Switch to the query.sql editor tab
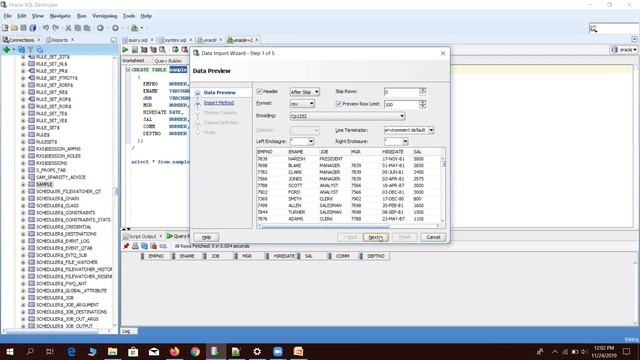This screenshot has height=360, width=640. click(x=138, y=40)
